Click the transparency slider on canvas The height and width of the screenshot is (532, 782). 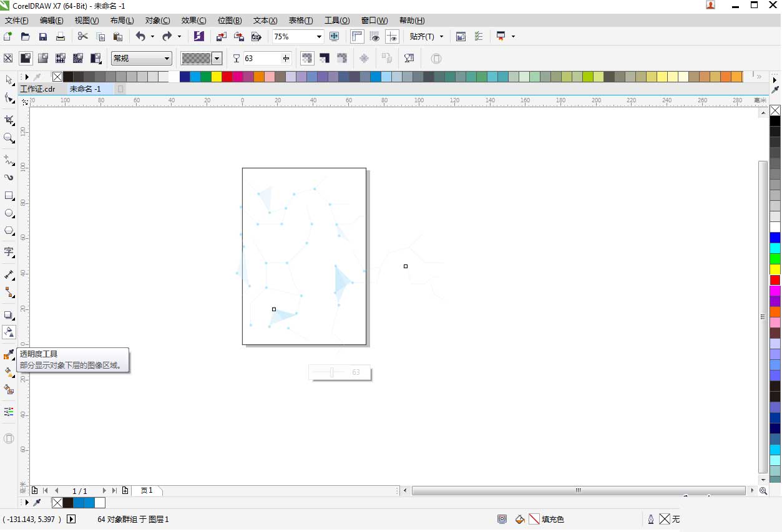(x=331, y=372)
